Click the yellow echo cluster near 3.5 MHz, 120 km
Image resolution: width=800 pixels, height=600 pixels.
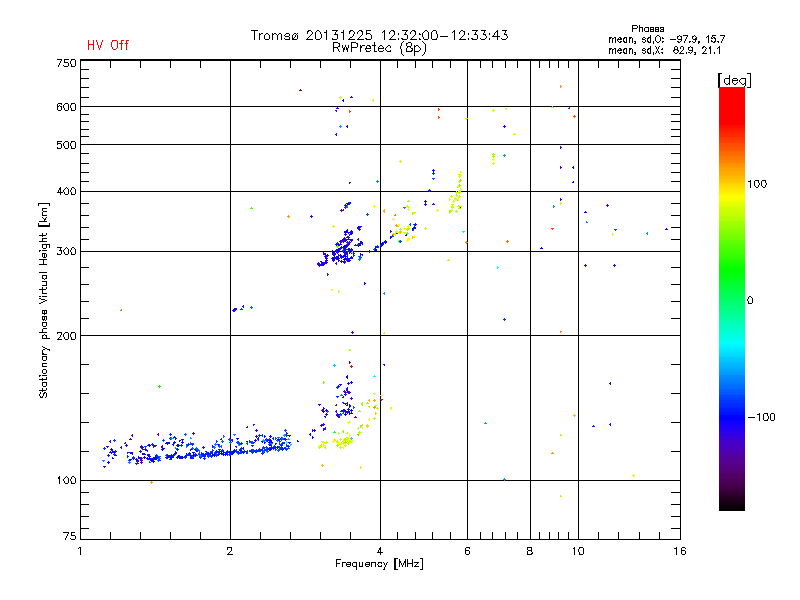coord(337,441)
